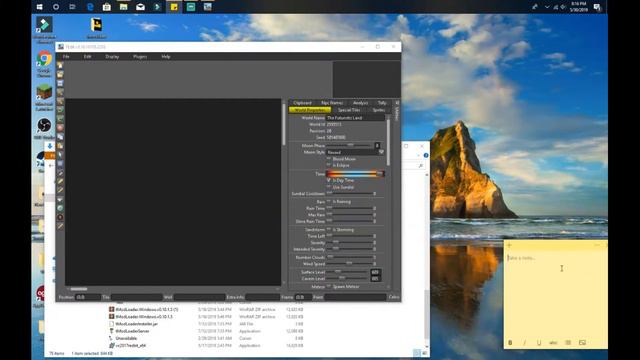Toggle the Is Raining checkbox

[x=329, y=202]
